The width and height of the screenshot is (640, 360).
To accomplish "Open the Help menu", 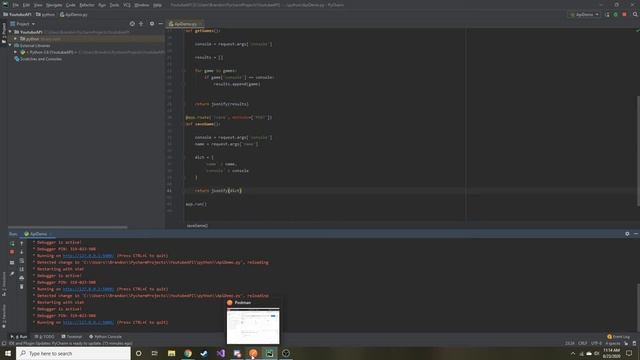I will click(x=157, y=5).
